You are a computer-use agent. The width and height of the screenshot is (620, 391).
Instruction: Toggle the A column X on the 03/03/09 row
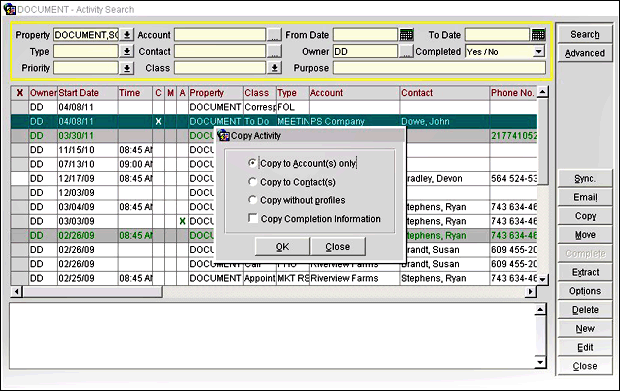point(182,221)
